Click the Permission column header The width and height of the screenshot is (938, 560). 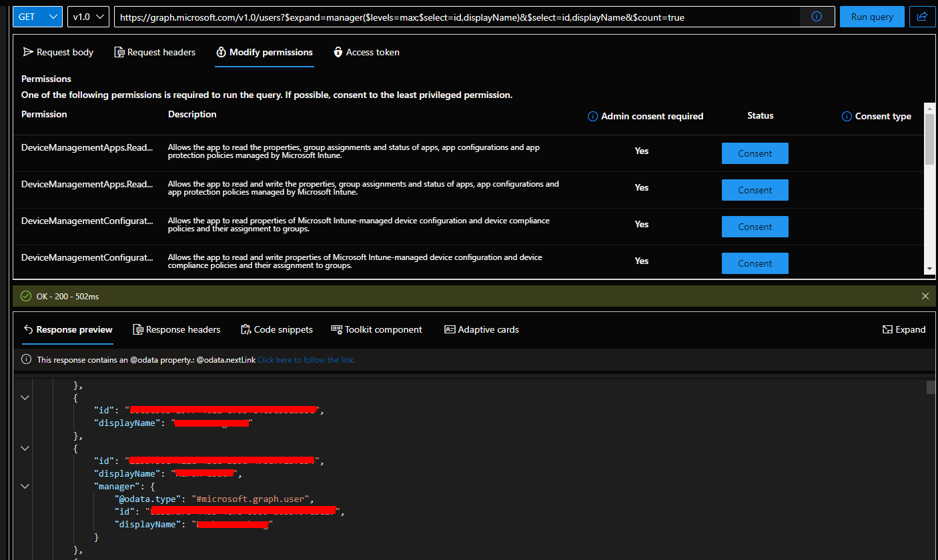(44, 114)
